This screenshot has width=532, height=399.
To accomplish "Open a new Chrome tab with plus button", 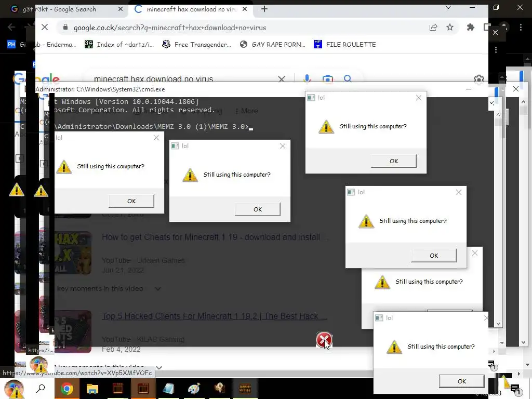I will (264, 9).
